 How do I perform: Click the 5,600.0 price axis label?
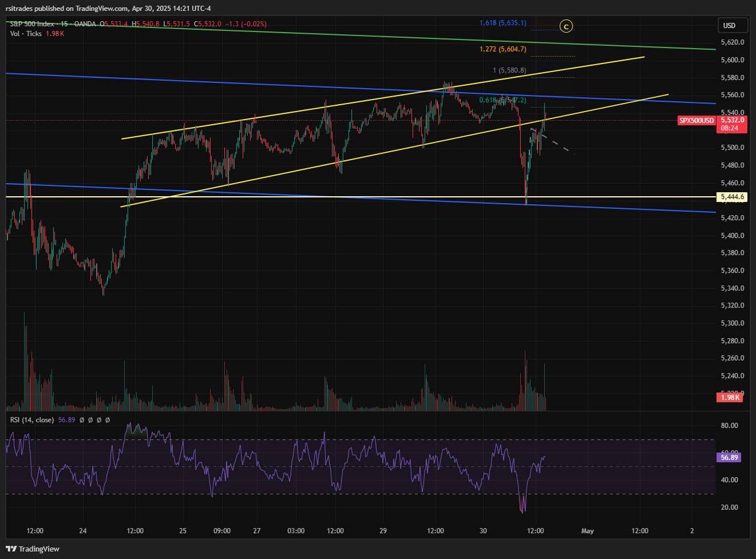tap(733, 60)
